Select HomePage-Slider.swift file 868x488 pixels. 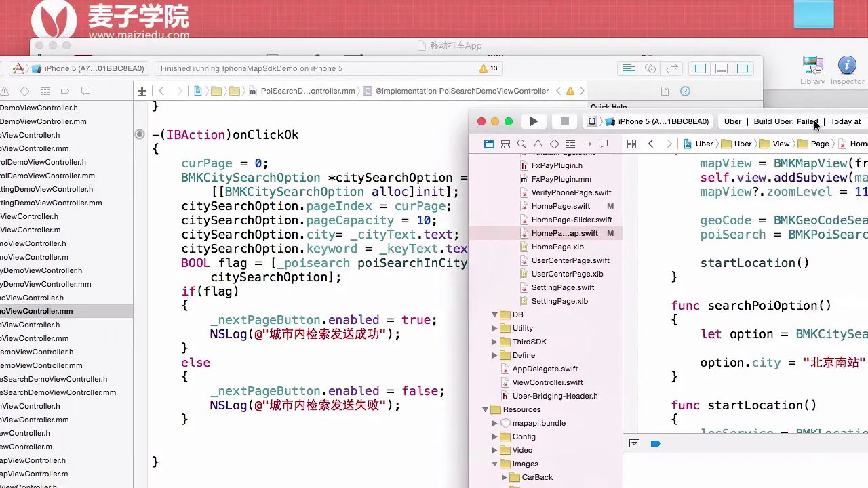coord(566,220)
